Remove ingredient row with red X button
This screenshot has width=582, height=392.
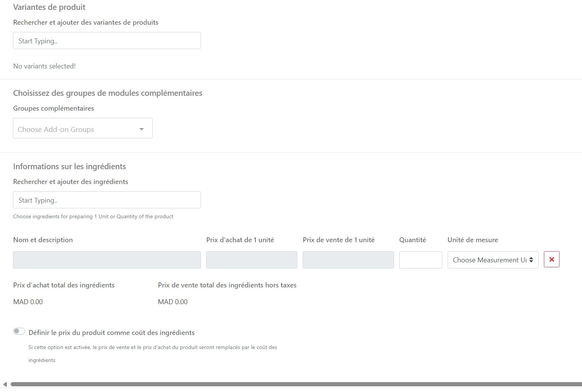552,260
